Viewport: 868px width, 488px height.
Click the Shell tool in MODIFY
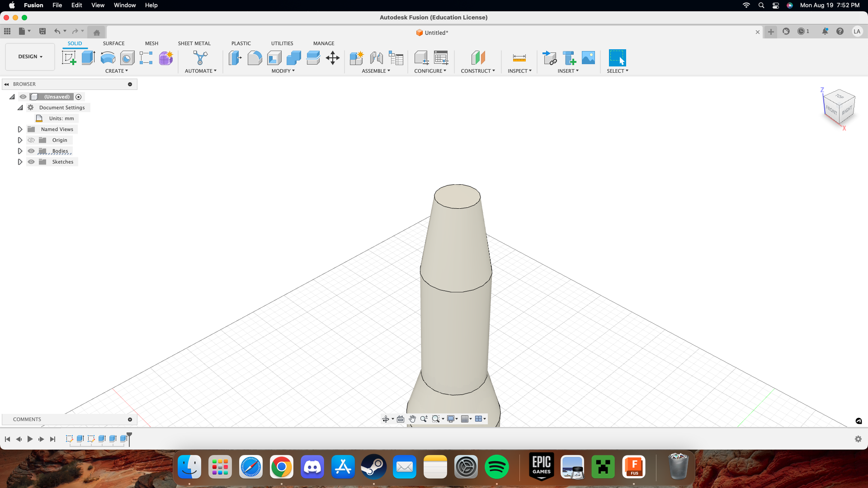pos(274,58)
